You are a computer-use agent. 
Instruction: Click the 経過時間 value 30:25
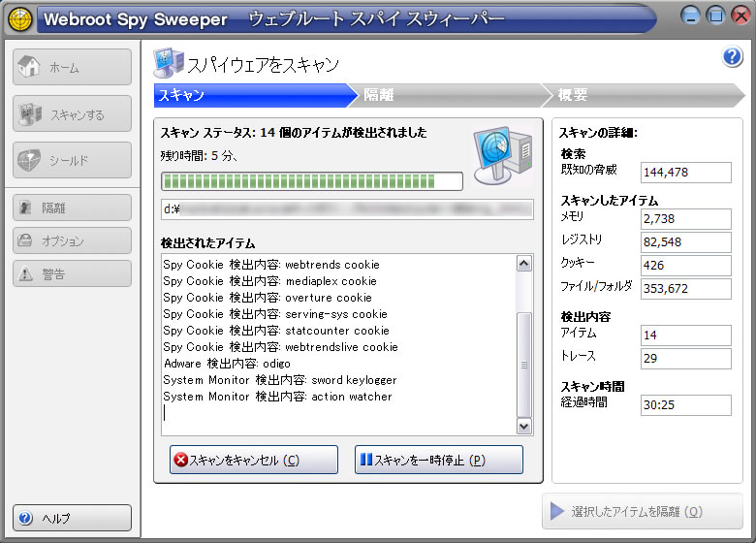(x=685, y=405)
